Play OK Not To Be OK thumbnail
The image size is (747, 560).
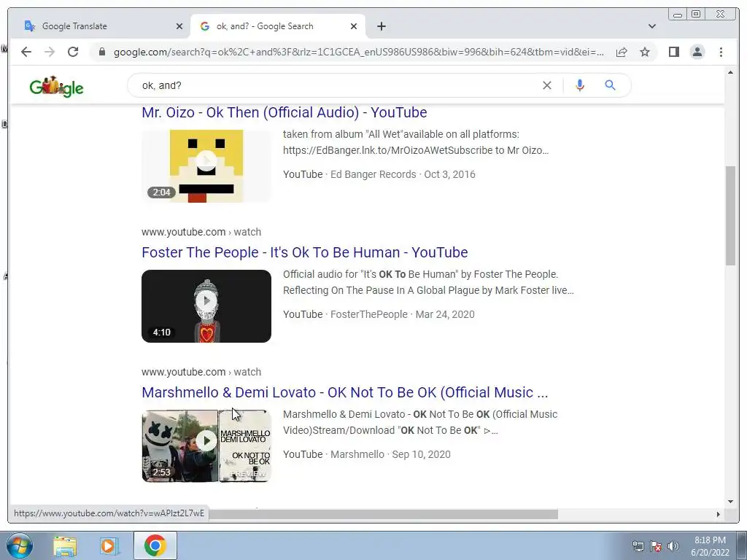click(x=206, y=446)
